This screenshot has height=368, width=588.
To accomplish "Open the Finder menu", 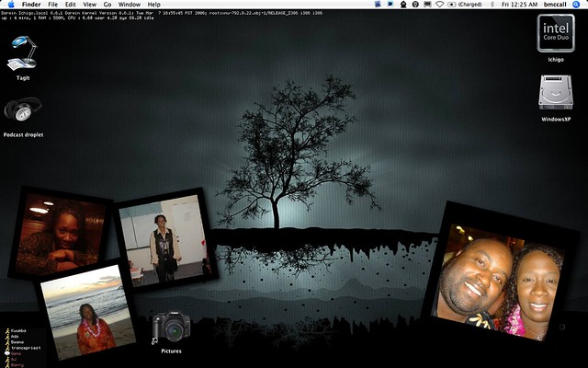I will [x=31, y=5].
